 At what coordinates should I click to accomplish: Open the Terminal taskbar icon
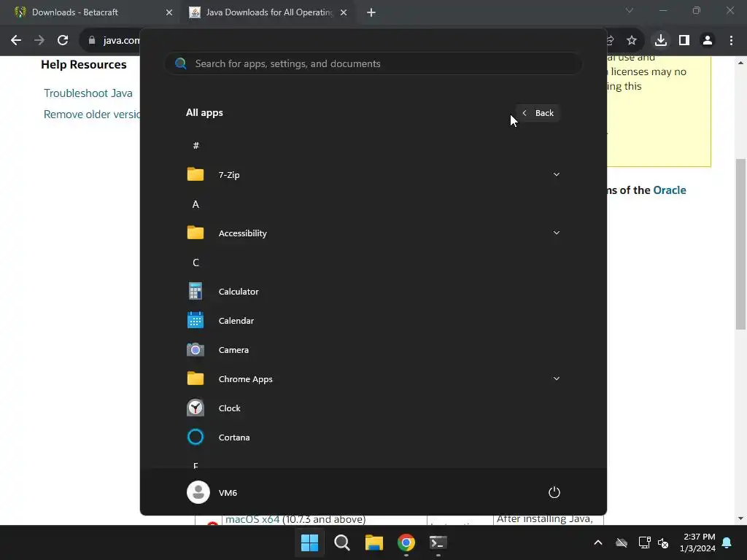pos(438,542)
